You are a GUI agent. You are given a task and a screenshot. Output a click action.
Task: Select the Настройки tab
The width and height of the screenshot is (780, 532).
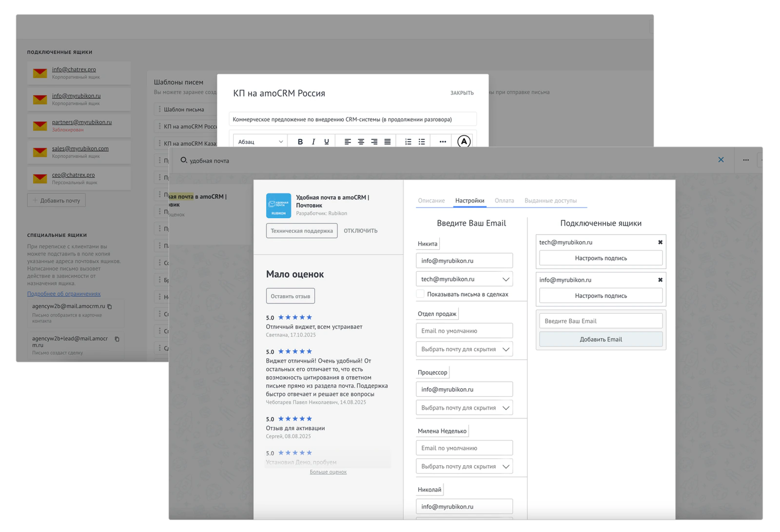(470, 201)
